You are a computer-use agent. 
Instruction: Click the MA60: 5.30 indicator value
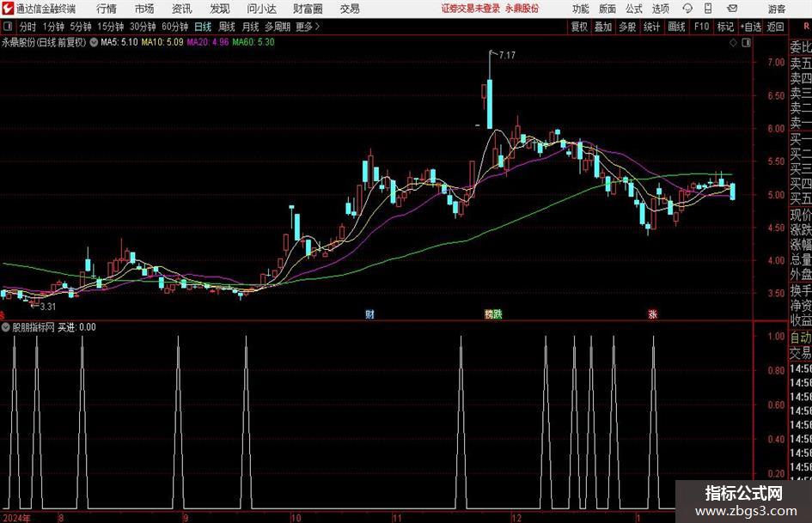tap(253, 42)
